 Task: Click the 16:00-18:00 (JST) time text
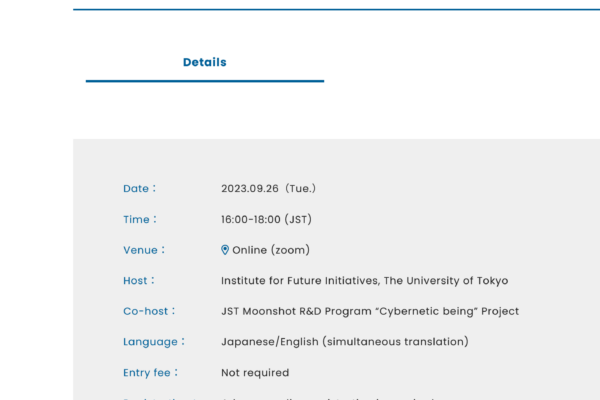coord(267,219)
